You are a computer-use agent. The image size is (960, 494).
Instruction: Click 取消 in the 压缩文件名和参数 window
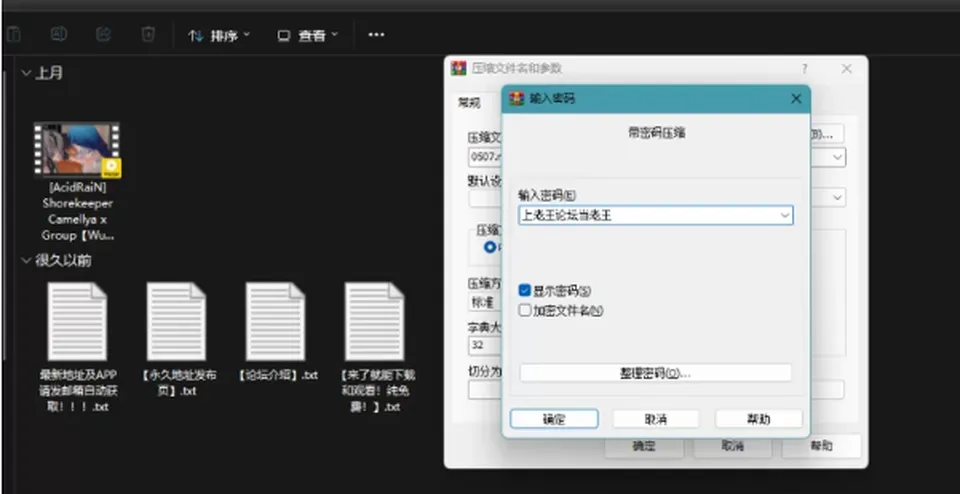(x=732, y=446)
